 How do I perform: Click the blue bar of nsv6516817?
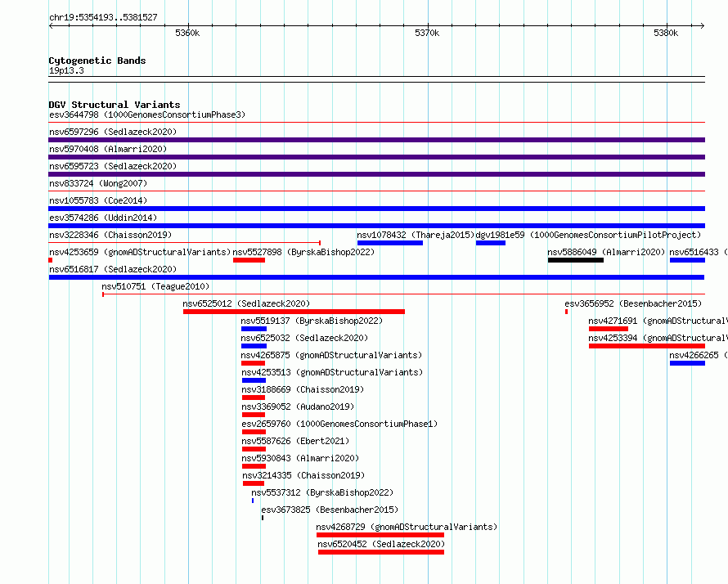pyautogui.click(x=376, y=277)
